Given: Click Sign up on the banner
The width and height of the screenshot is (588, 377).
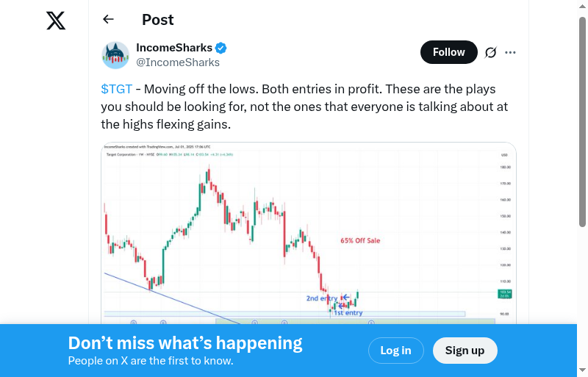Looking at the screenshot, I should [465, 351].
